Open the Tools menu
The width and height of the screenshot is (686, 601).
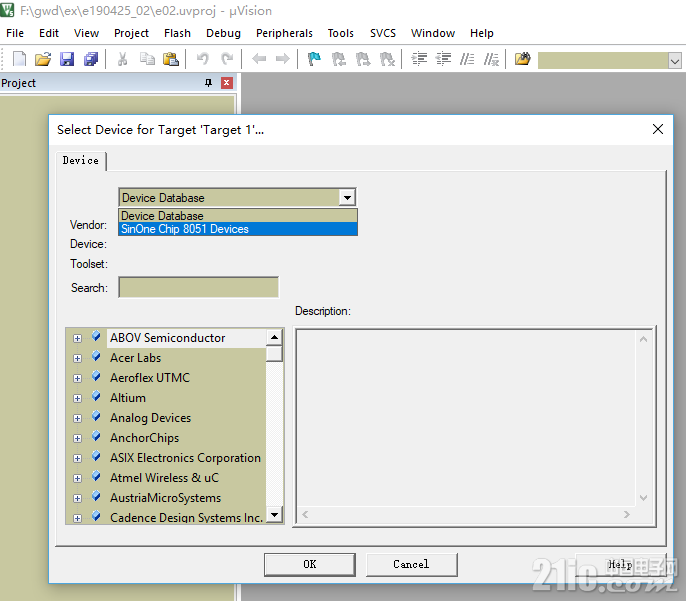[340, 33]
